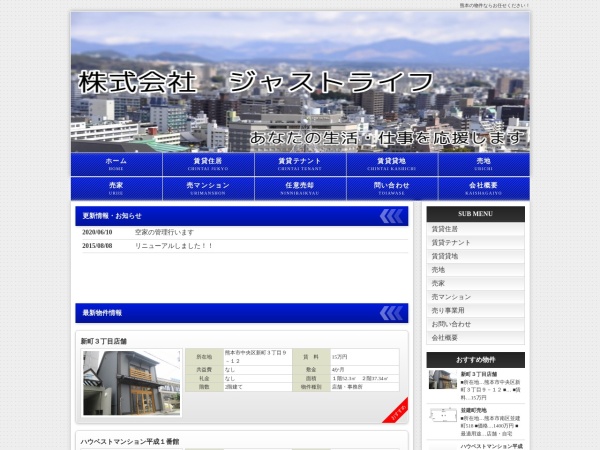600x450 pixels.
Task: Select 賃貸テナント in the SUB MENU
Action: pyautogui.click(x=475, y=243)
